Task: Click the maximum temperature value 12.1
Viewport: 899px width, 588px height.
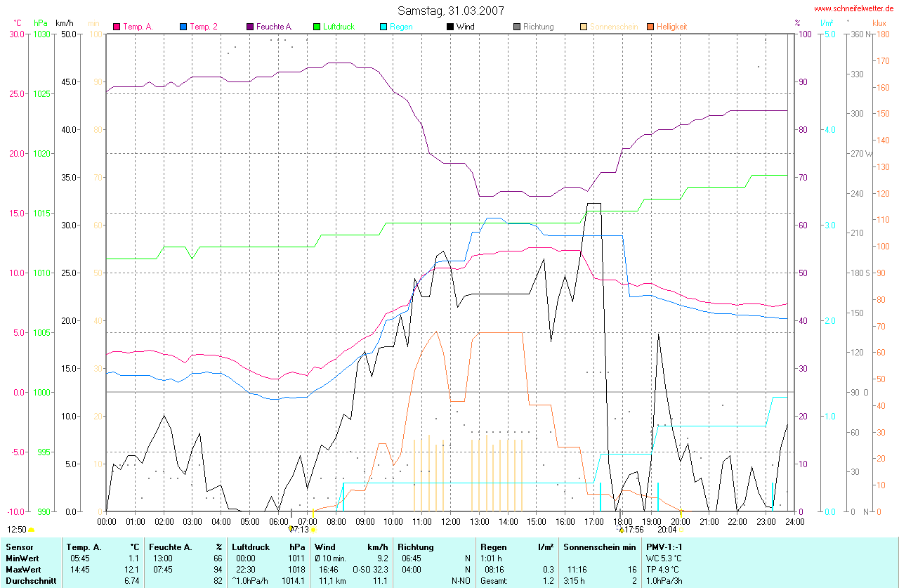Action: click(133, 569)
